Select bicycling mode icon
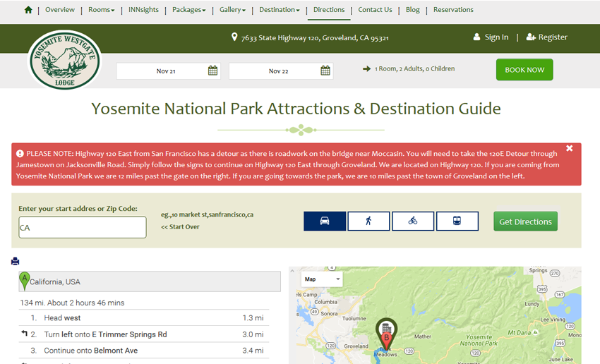 click(413, 221)
